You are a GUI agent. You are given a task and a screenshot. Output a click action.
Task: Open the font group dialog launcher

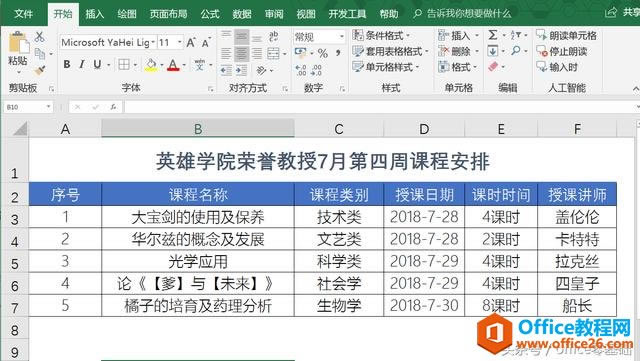211,89
